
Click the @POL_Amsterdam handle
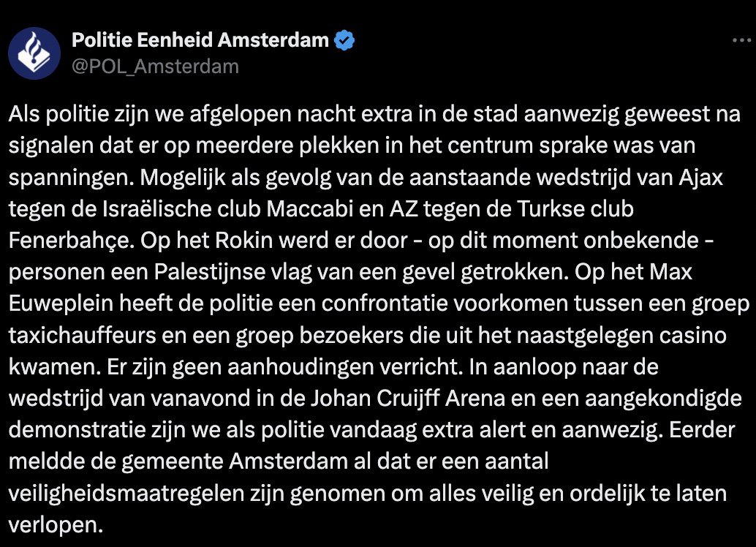pos(154,66)
